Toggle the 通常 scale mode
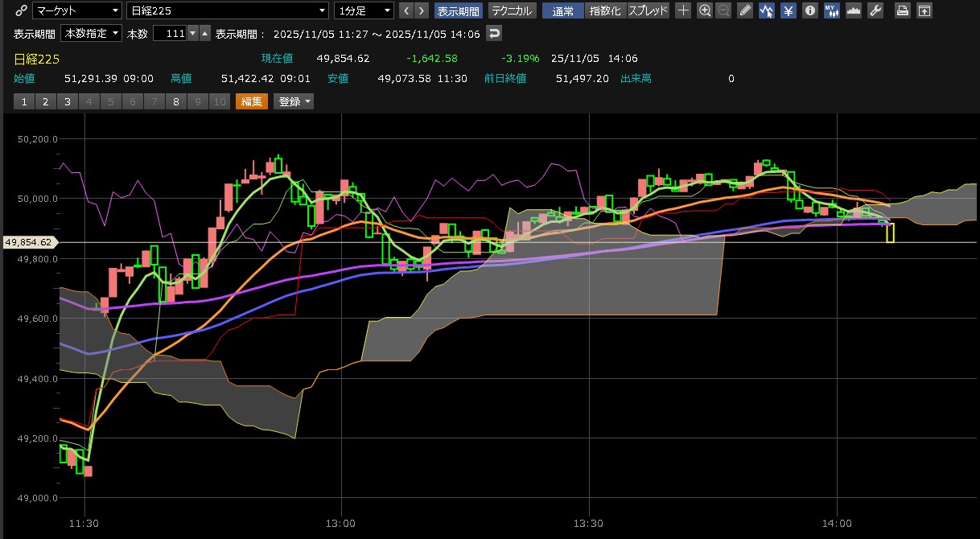This screenshot has height=539, width=980. click(x=563, y=10)
